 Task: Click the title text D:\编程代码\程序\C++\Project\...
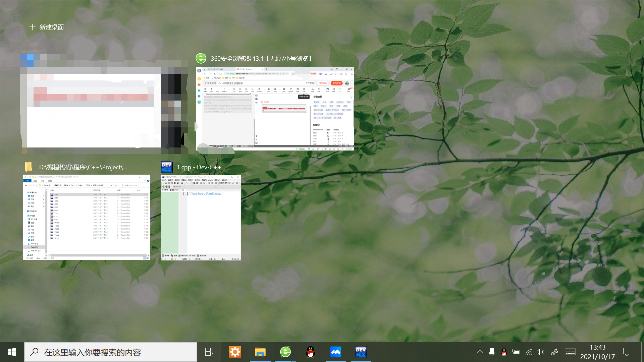(x=83, y=167)
